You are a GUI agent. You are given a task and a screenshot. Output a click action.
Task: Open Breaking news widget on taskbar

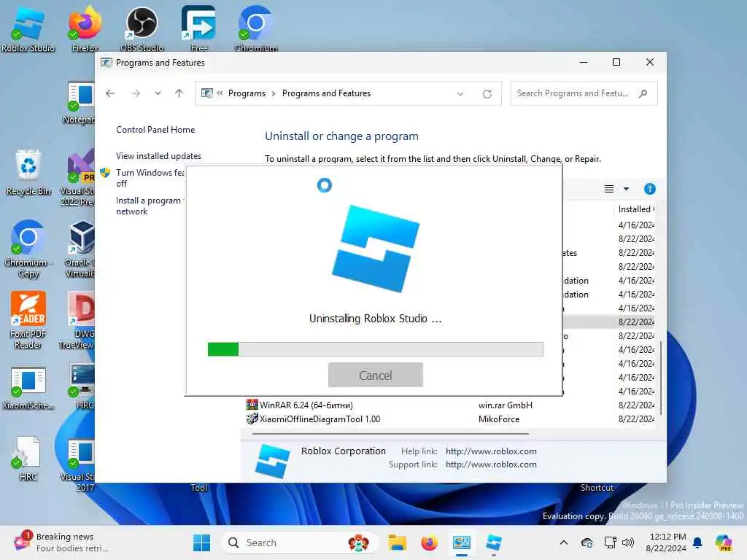[x=62, y=542]
